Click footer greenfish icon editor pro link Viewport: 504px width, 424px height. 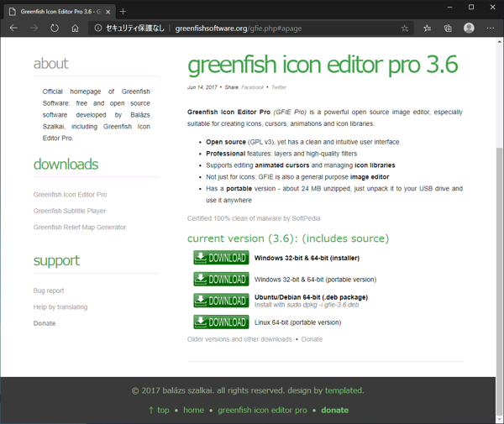[262, 411]
